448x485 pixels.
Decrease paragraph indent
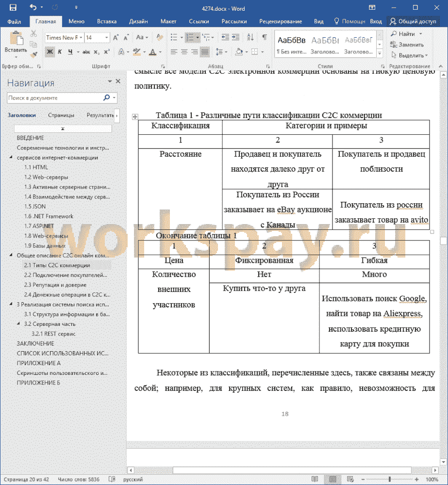225,37
